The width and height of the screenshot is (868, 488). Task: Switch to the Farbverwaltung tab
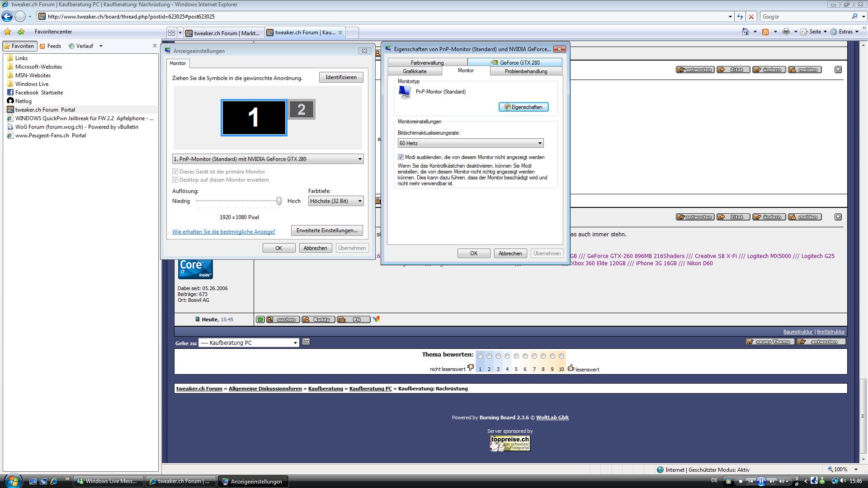tap(427, 63)
